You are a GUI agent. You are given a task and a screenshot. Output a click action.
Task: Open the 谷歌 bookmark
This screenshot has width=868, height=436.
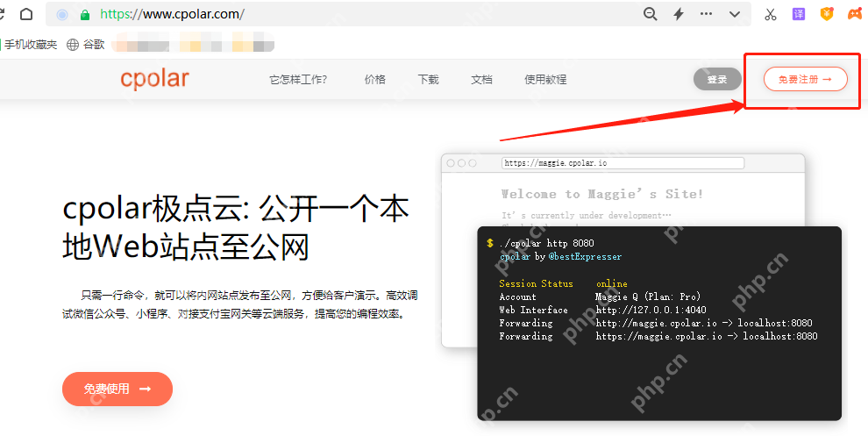[94, 45]
